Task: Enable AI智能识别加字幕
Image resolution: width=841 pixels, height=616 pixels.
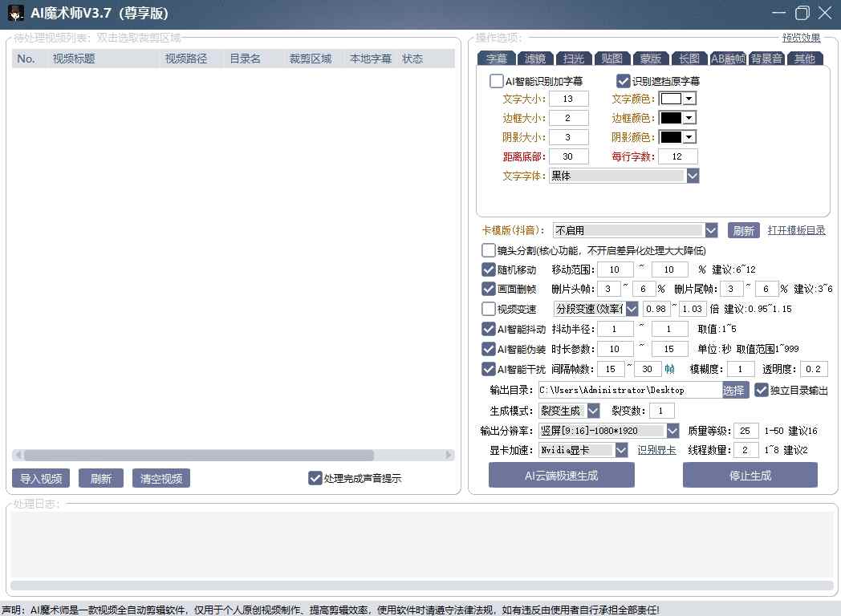Action: click(495, 80)
